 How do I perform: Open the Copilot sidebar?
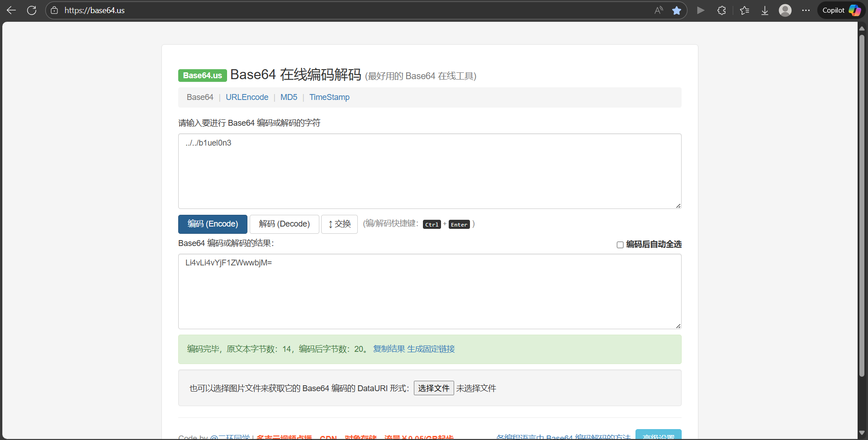point(841,10)
